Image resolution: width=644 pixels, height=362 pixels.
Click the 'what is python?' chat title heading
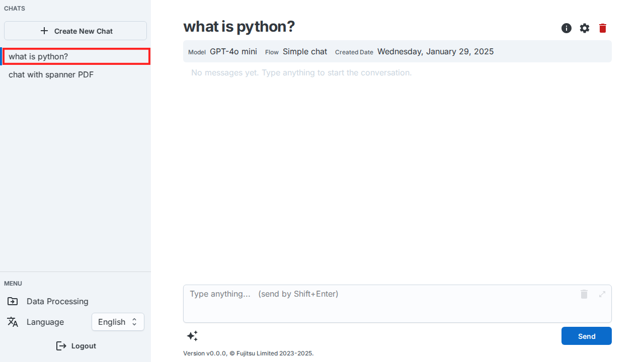tap(239, 27)
